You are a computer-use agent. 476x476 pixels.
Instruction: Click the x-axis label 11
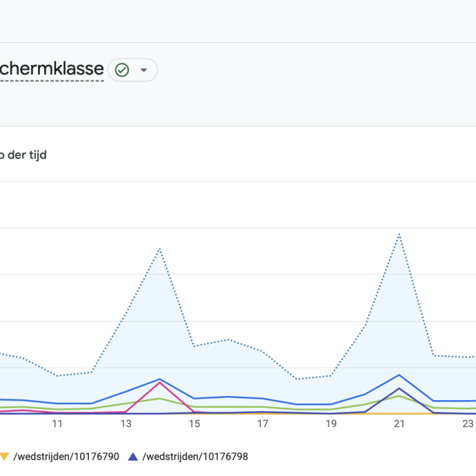tap(57, 424)
